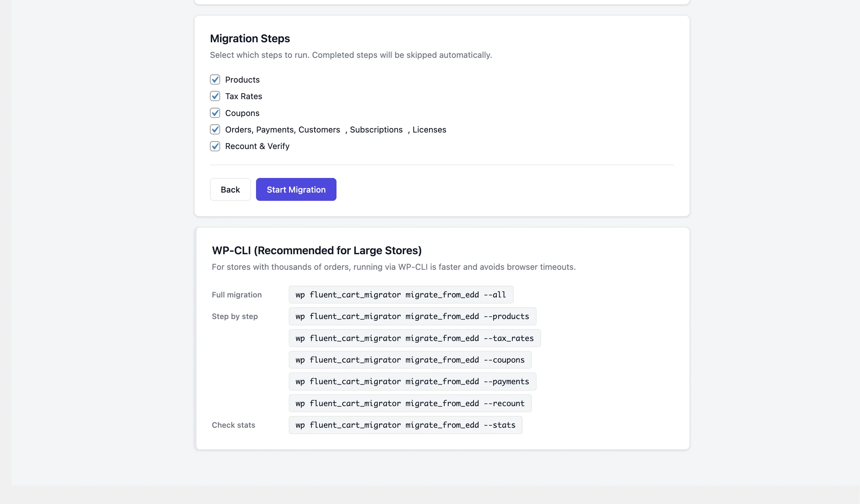860x504 pixels.
Task: Select the --stats command under Check stats
Action: coord(405,425)
